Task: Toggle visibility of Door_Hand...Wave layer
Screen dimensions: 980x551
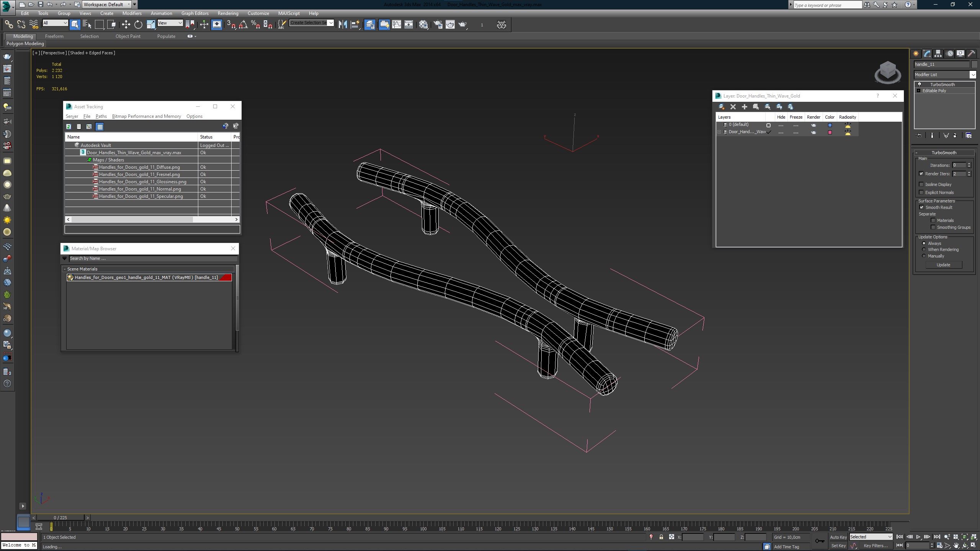Action: click(x=781, y=132)
